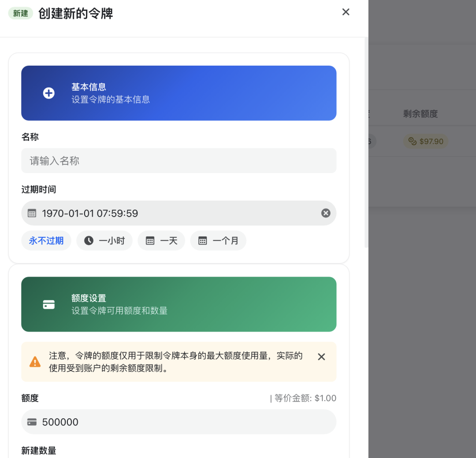Select the 永不过期 option
The image size is (476, 458).
tap(46, 240)
